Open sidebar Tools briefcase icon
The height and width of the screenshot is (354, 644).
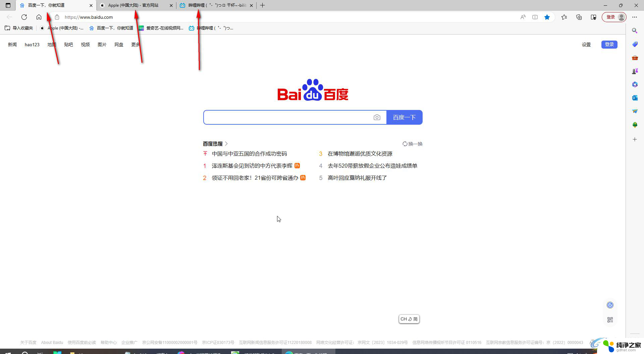tap(635, 58)
